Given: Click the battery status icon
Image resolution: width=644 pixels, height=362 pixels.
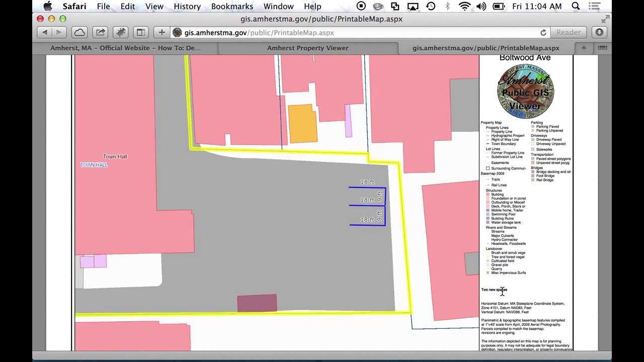Looking at the screenshot, I should tap(499, 6).
